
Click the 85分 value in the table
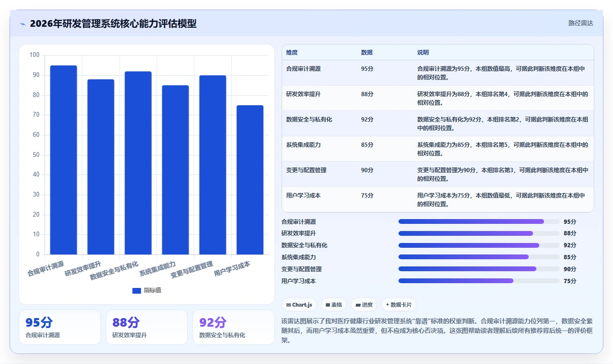tap(367, 145)
